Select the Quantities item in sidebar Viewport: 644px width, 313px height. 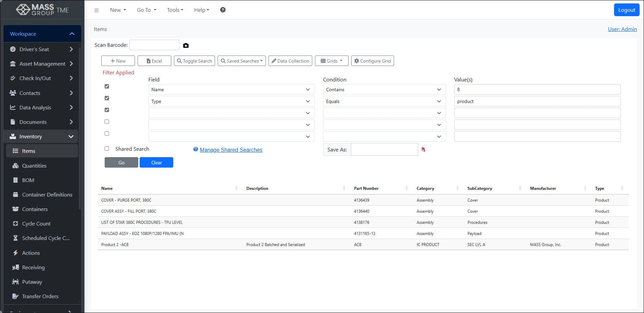click(x=34, y=166)
